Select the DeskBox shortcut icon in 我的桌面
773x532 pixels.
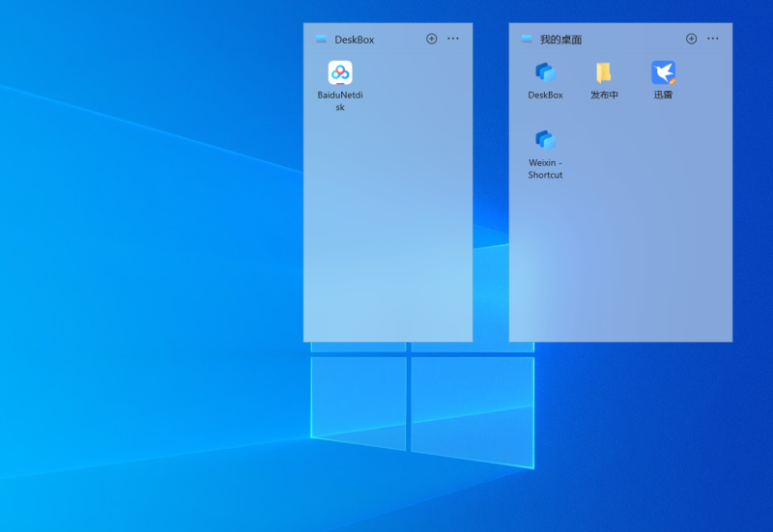tap(545, 72)
